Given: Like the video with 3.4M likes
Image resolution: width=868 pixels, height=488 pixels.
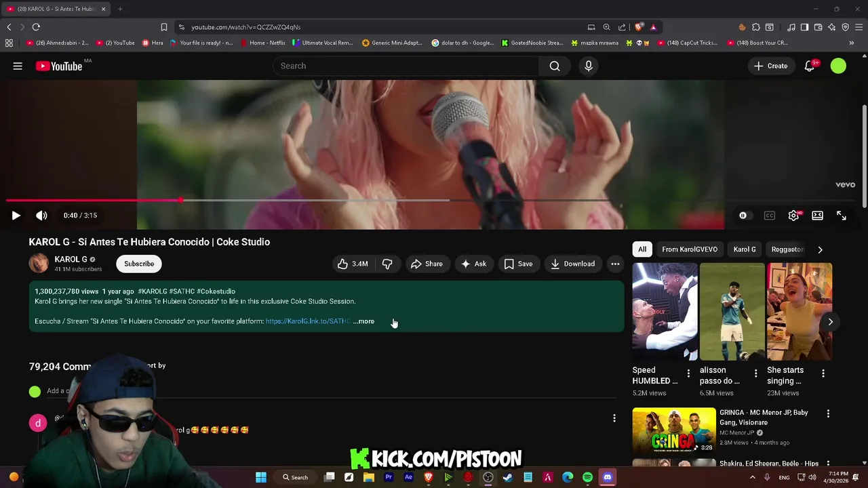Looking at the screenshot, I should point(353,264).
